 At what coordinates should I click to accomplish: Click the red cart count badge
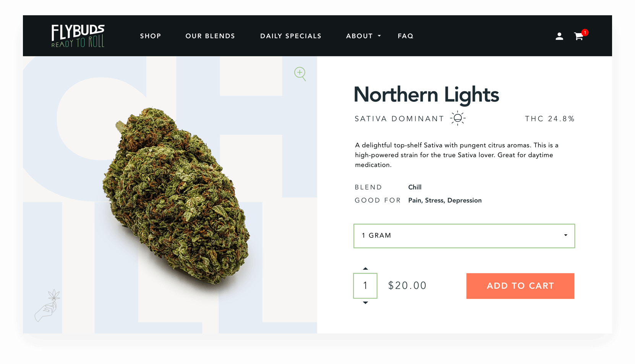[x=585, y=32]
